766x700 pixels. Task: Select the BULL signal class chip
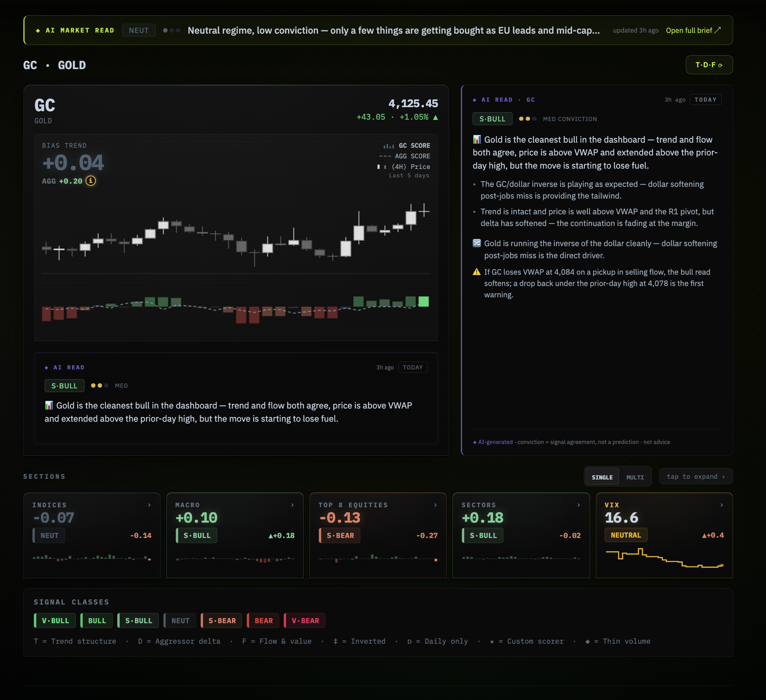click(97, 621)
